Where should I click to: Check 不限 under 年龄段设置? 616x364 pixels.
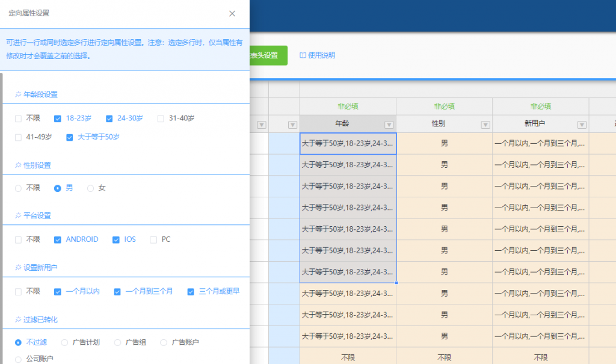(18, 119)
